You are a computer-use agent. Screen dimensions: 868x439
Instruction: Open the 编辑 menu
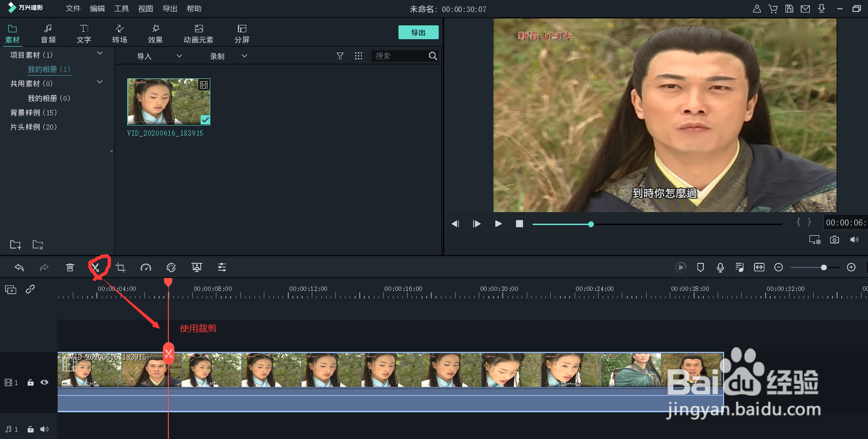pos(97,9)
